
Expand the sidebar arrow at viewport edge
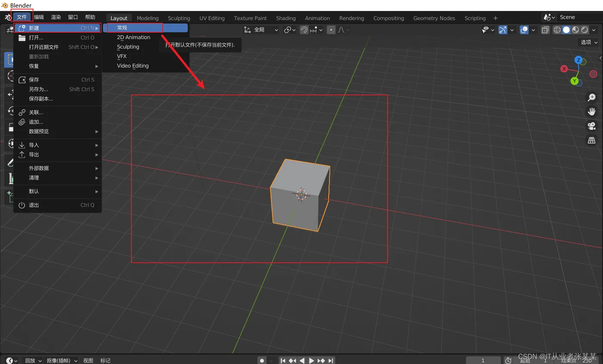[x=600, y=59]
